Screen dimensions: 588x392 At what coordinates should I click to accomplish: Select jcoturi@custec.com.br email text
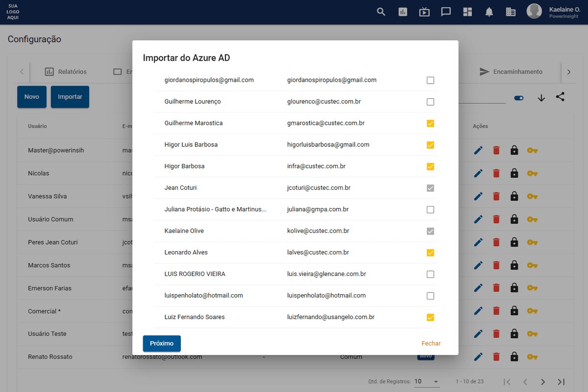[319, 188]
